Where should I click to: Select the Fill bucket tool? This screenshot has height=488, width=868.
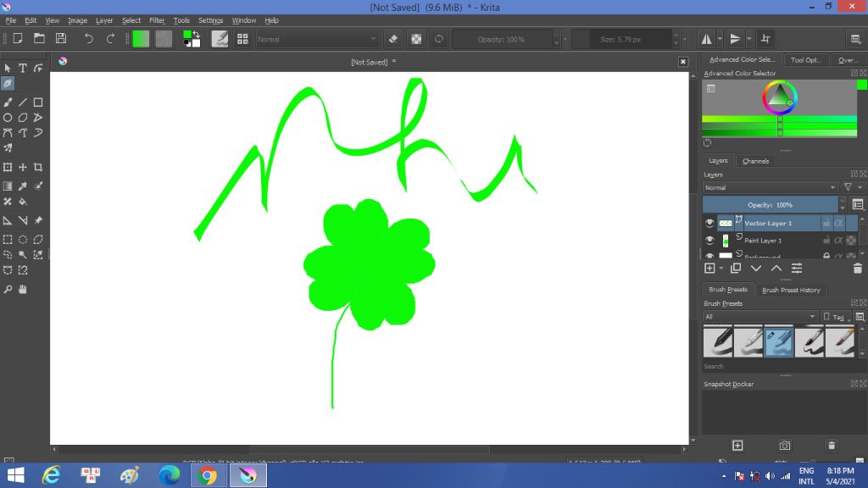click(x=23, y=202)
